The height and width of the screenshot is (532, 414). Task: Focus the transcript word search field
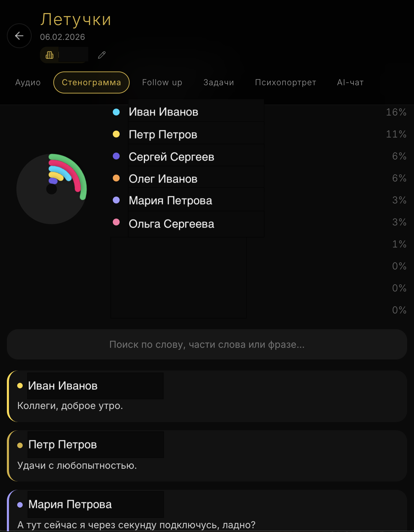pos(207,344)
